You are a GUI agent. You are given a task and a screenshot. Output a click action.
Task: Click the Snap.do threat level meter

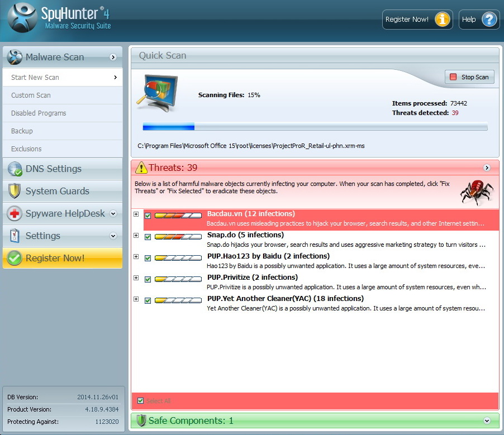pyautogui.click(x=178, y=237)
